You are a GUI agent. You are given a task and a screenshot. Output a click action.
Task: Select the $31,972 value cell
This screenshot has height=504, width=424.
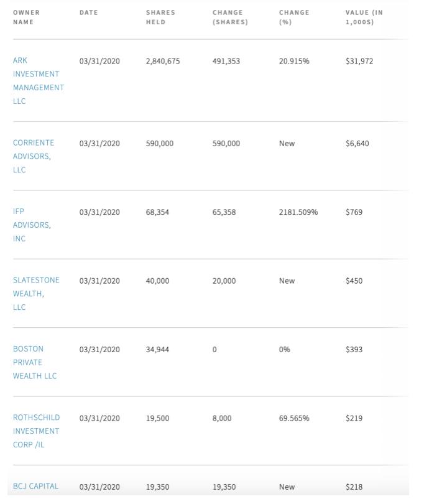coord(359,61)
